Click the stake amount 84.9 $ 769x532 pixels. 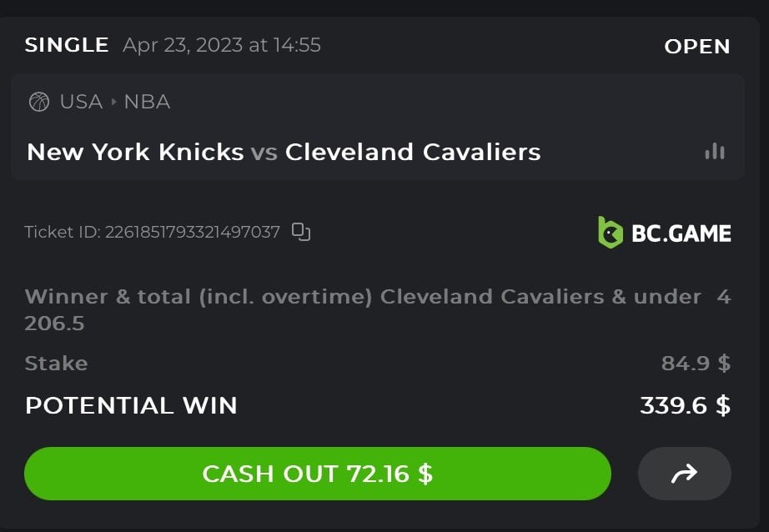tap(696, 363)
